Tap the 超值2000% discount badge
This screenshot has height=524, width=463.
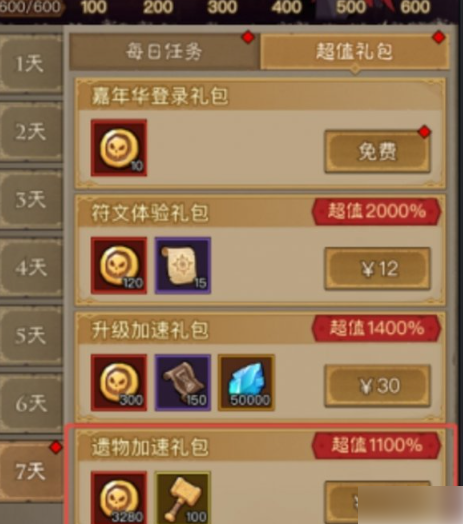click(x=376, y=211)
